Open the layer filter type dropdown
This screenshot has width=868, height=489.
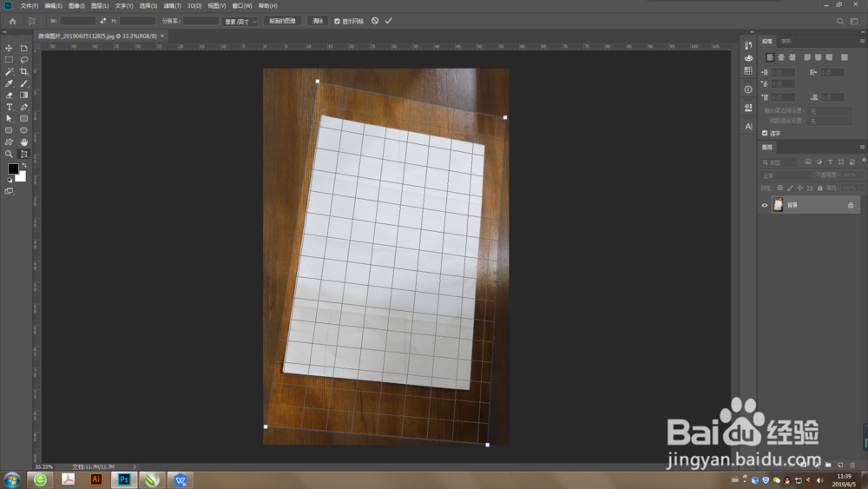pos(779,162)
